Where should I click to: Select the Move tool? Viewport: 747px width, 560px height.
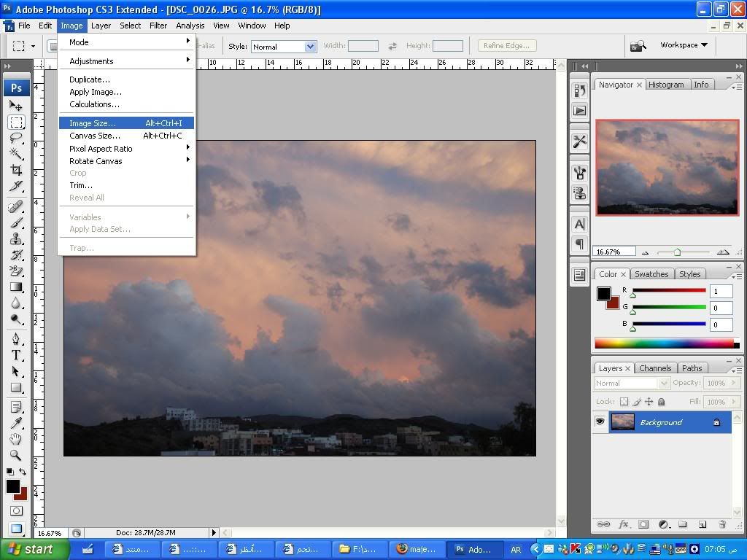tap(16, 106)
